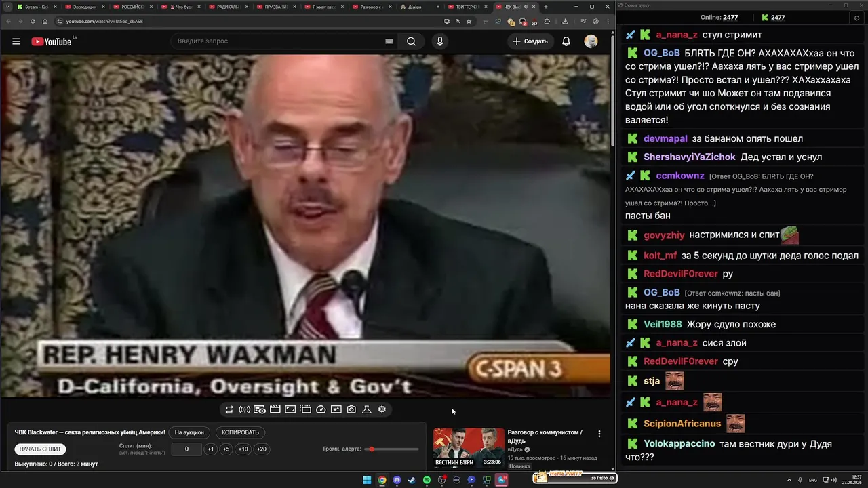Adjust the Громк. алерта volume slider

pyautogui.click(x=391, y=449)
